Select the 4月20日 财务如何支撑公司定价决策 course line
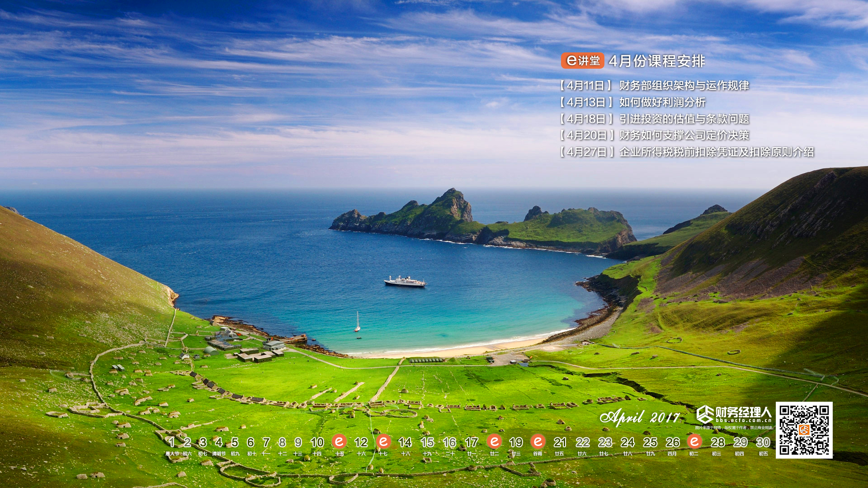The width and height of the screenshot is (868, 488). [654, 135]
